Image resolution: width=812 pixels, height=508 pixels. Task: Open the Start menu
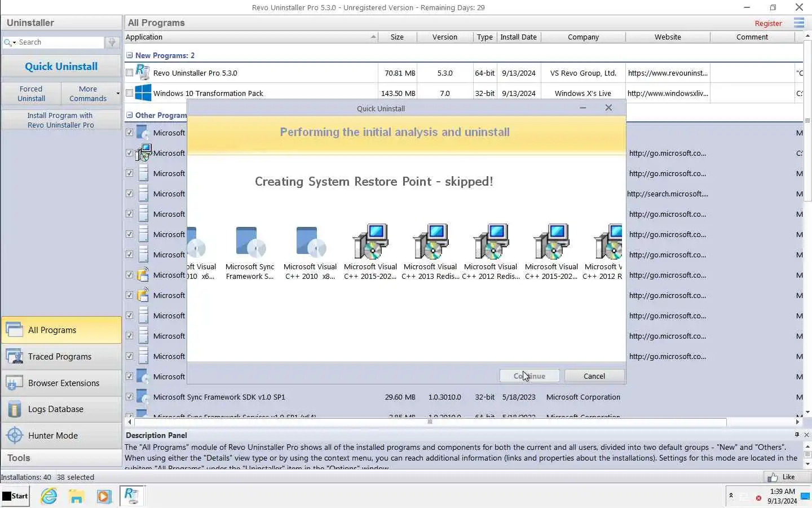tap(15, 496)
